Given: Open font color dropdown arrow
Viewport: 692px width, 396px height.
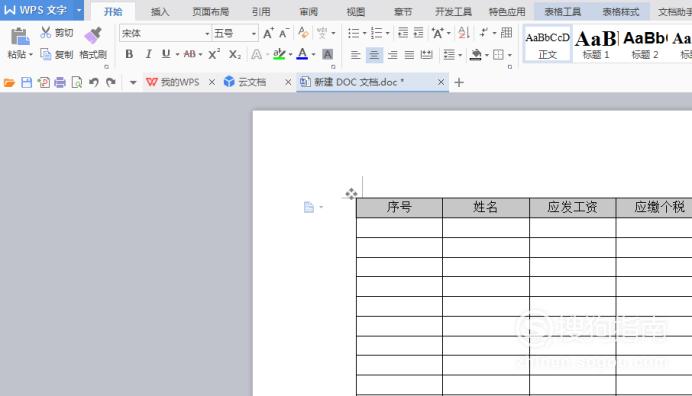Looking at the screenshot, I should pyautogui.click(x=313, y=55).
